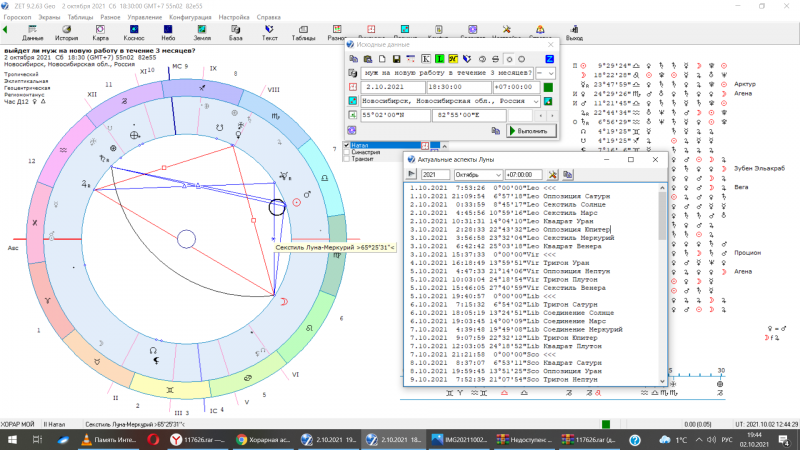Open the Гороскоп menu
This screenshot has height=450, width=800.
point(18,16)
